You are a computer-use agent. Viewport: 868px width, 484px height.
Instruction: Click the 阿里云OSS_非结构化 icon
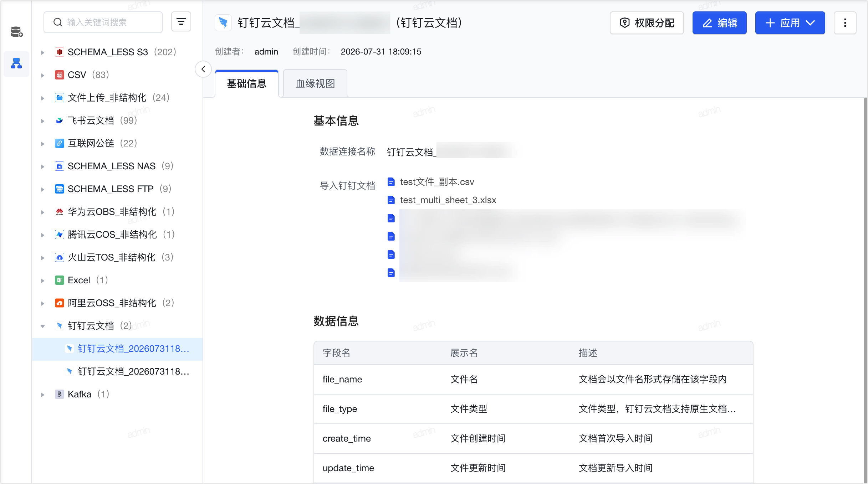pos(60,303)
